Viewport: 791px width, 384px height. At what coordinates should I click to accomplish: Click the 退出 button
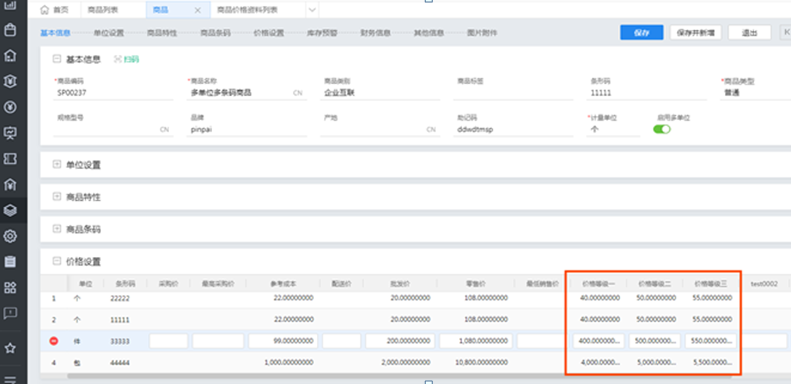pos(750,32)
